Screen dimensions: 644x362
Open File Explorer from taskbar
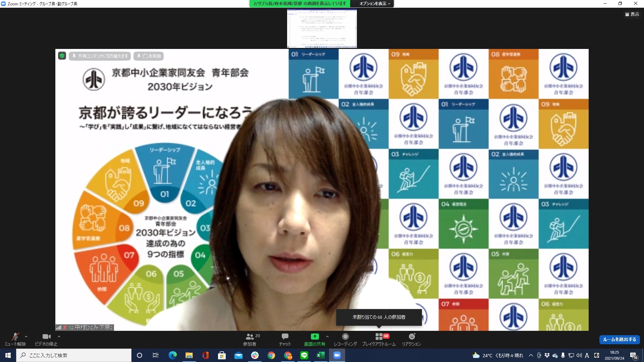[x=189, y=355]
